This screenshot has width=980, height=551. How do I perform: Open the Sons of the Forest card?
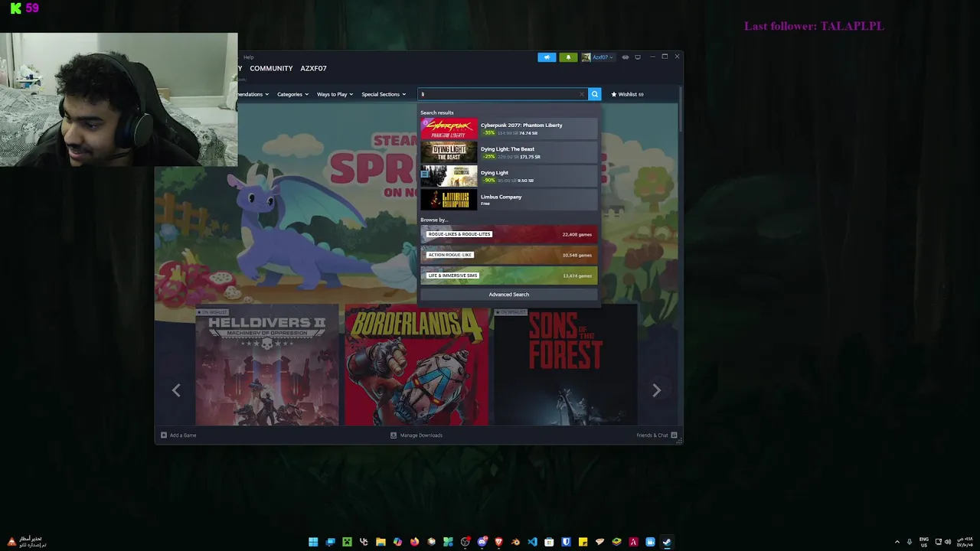click(x=565, y=365)
